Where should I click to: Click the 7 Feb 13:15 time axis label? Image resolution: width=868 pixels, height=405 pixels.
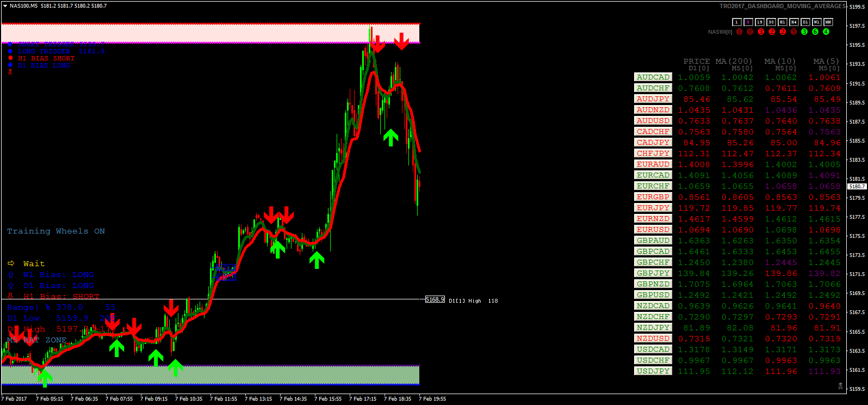tap(258, 398)
